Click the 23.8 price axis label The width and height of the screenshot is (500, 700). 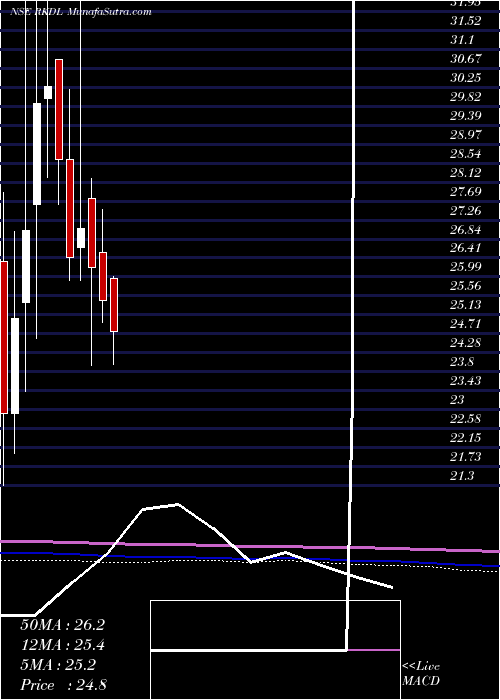click(x=462, y=362)
